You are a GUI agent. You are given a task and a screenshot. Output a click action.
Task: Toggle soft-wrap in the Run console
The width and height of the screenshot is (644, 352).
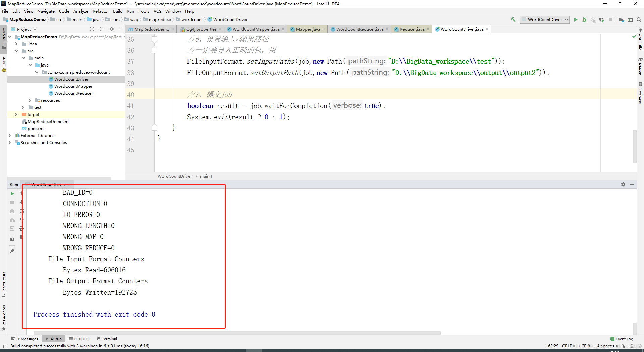point(22,211)
